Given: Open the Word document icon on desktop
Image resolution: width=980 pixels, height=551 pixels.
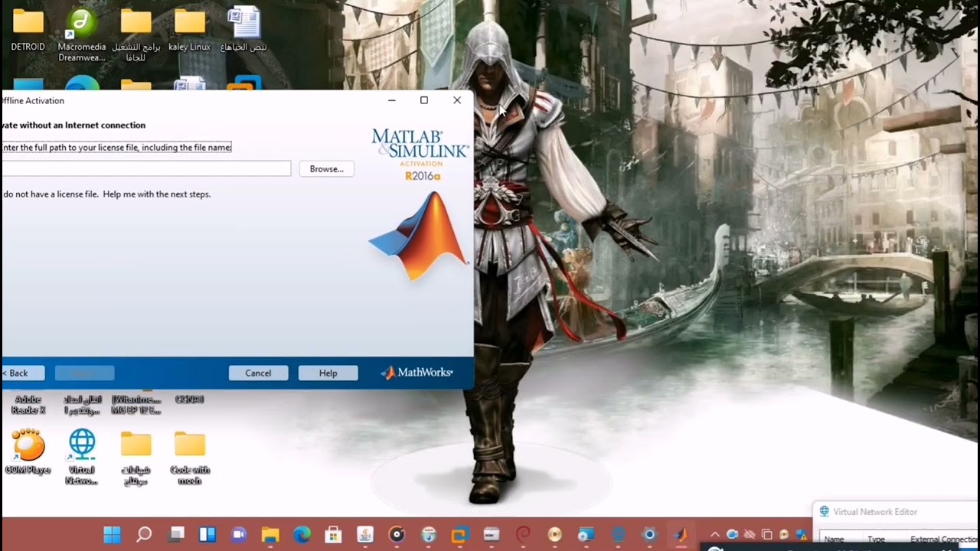Looking at the screenshot, I should (x=244, y=29).
